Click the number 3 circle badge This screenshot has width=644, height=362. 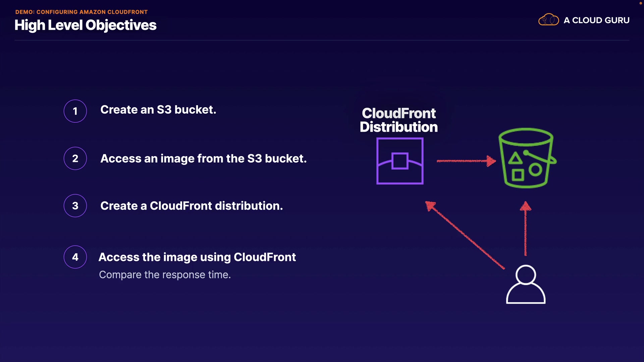pos(75,205)
